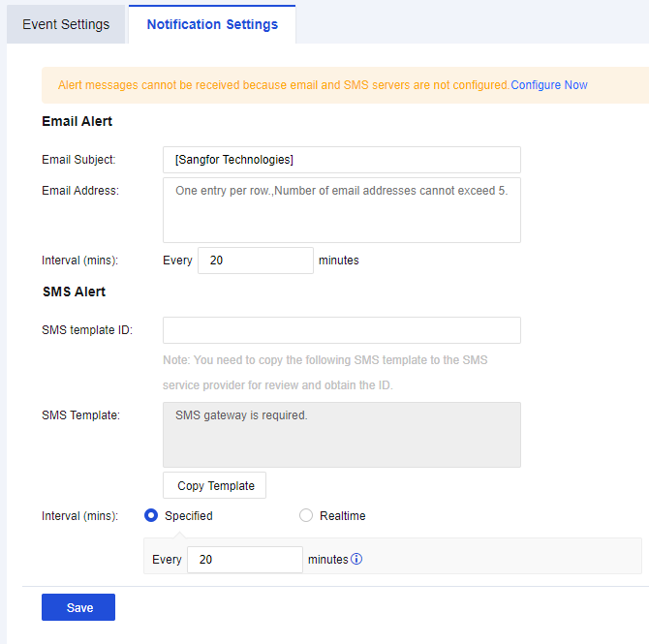The width and height of the screenshot is (649, 644).
Task: Open the Configure Now link
Action: point(548,85)
